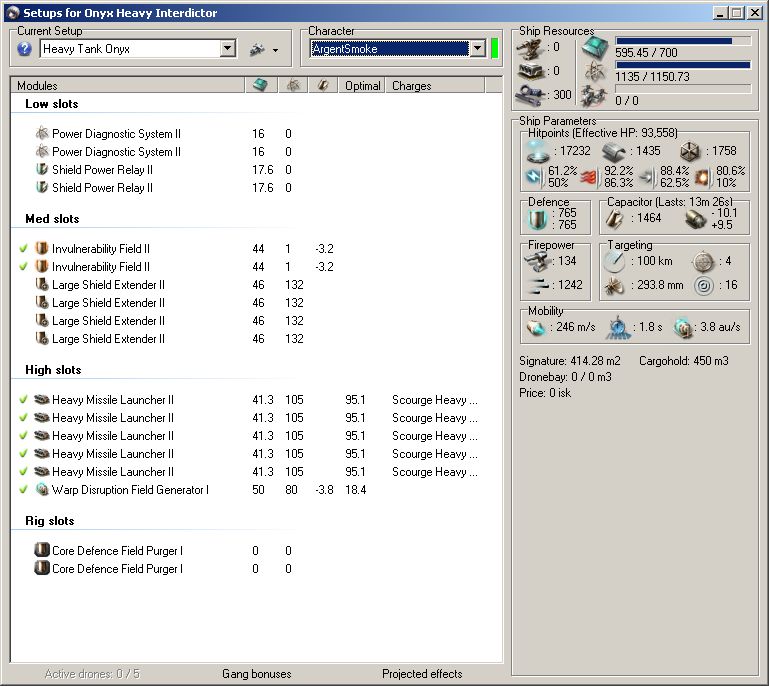Click the sensor strength icon showing 16
The image size is (769, 686).
tap(704, 286)
